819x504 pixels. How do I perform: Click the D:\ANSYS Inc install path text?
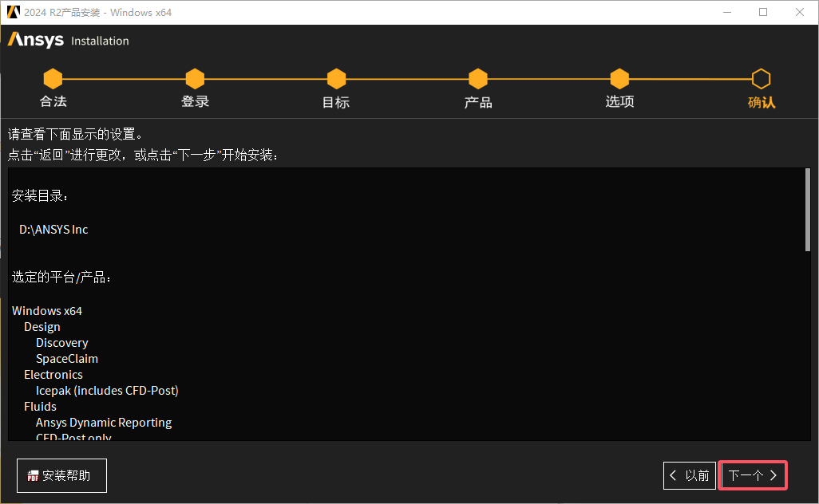(53, 229)
